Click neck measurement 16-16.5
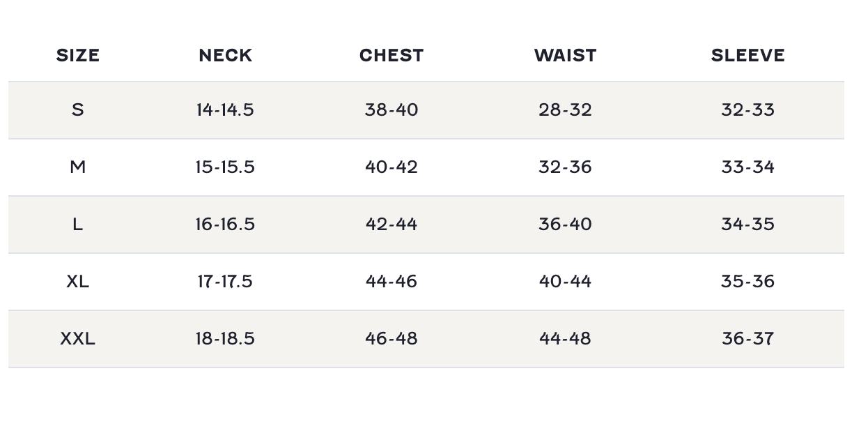 225,225
